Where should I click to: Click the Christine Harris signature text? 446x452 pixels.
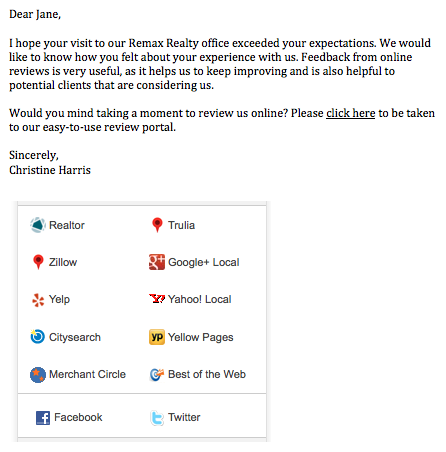pyautogui.click(x=50, y=170)
